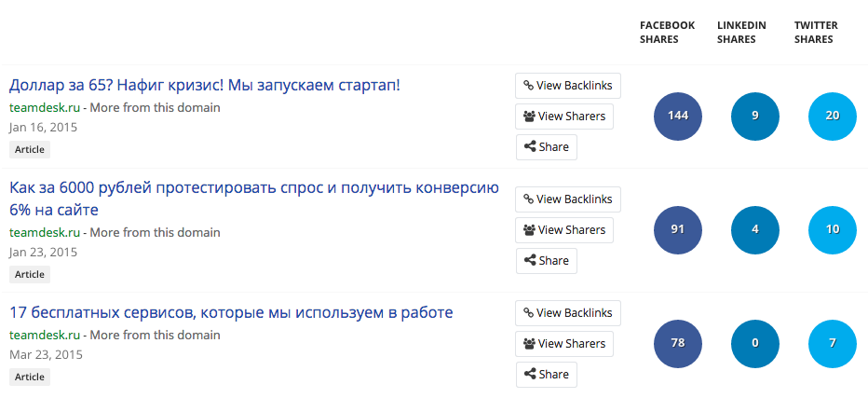Click share icon for the 17 бесплатных сервисов article

(x=530, y=375)
